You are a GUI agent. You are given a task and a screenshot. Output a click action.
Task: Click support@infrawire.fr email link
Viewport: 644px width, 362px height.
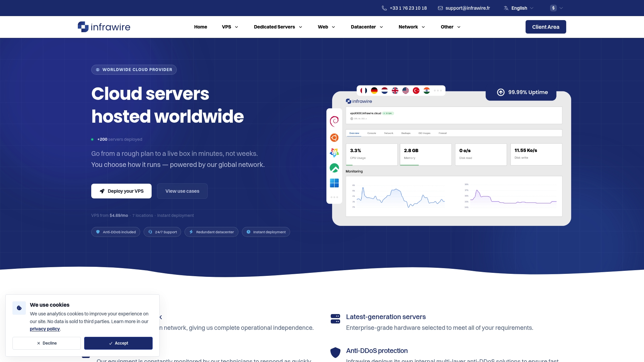[x=468, y=8]
